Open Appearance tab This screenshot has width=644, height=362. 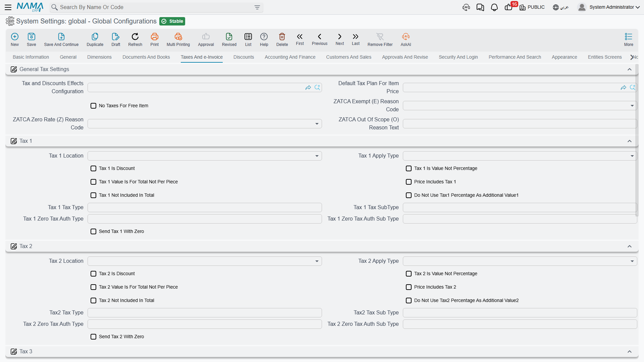click(x=564, y=57)
